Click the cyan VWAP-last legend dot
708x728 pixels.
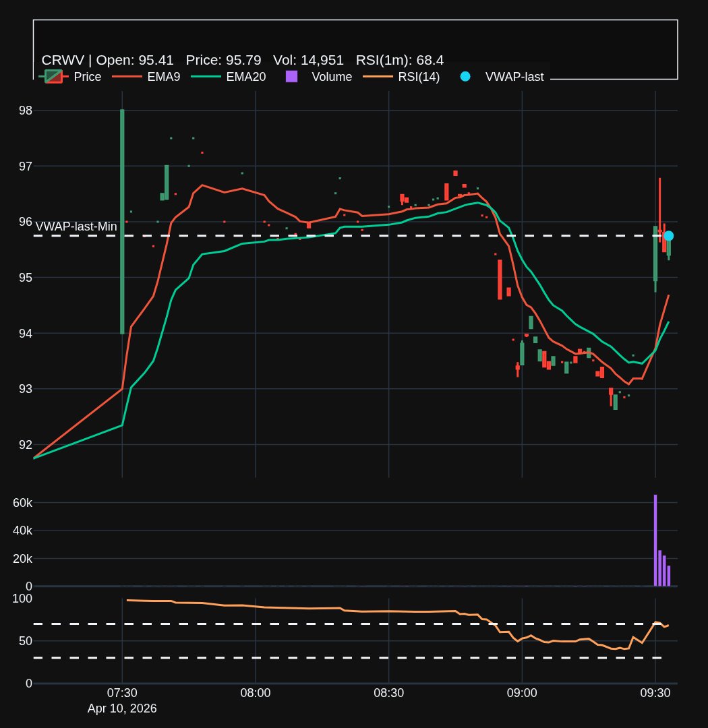465,77
